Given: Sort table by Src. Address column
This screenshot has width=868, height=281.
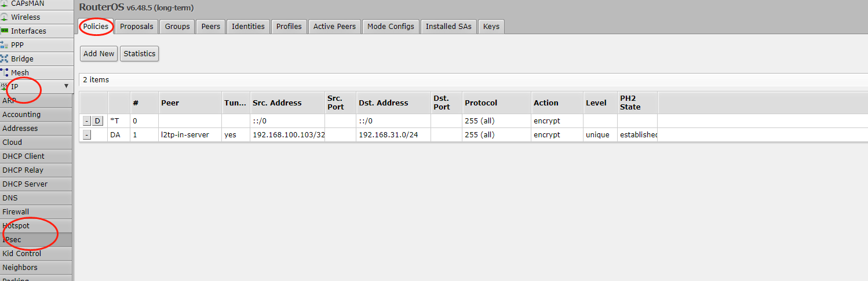Looking at the screenshot, I should click(x=277, y=103).
